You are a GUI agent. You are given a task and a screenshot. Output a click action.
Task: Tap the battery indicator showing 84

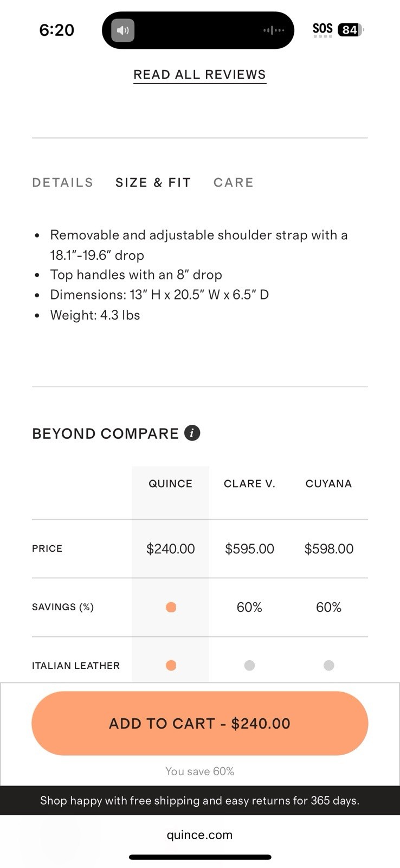[x=351, y=30]
